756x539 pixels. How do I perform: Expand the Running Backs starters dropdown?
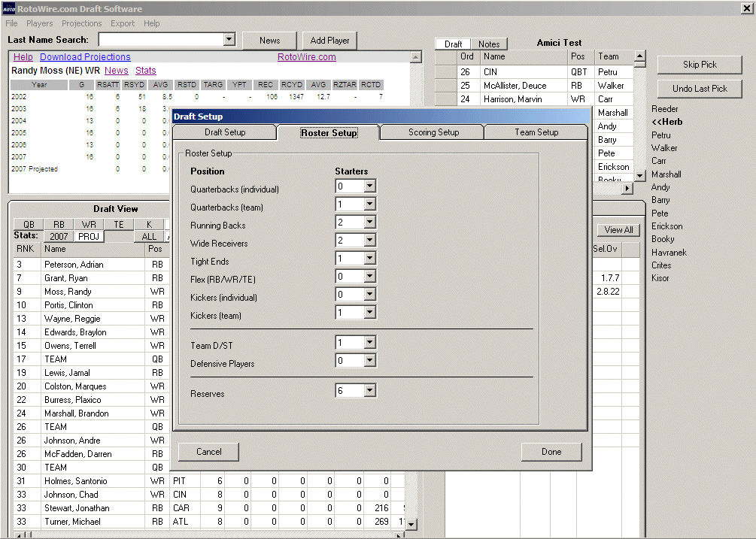coord(370,222)
